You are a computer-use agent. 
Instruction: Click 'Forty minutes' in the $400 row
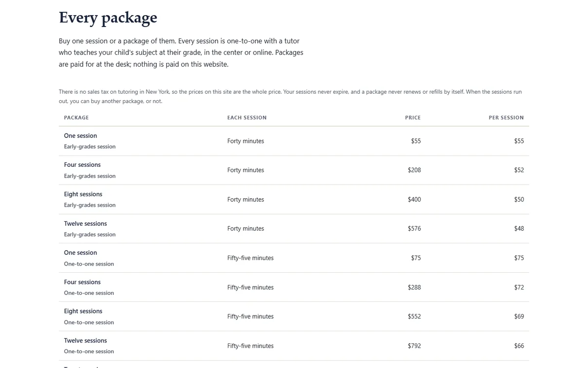245,200
